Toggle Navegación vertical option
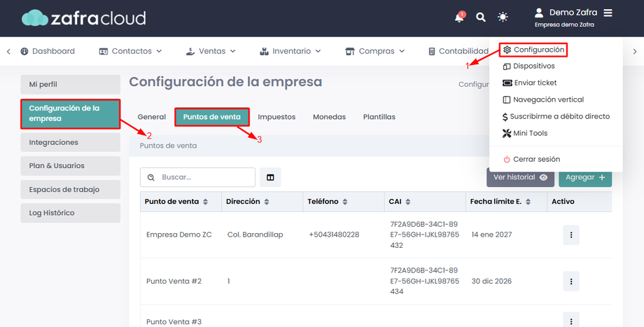The height and width of the screenshot is (327, 644). tap(543, 100)
